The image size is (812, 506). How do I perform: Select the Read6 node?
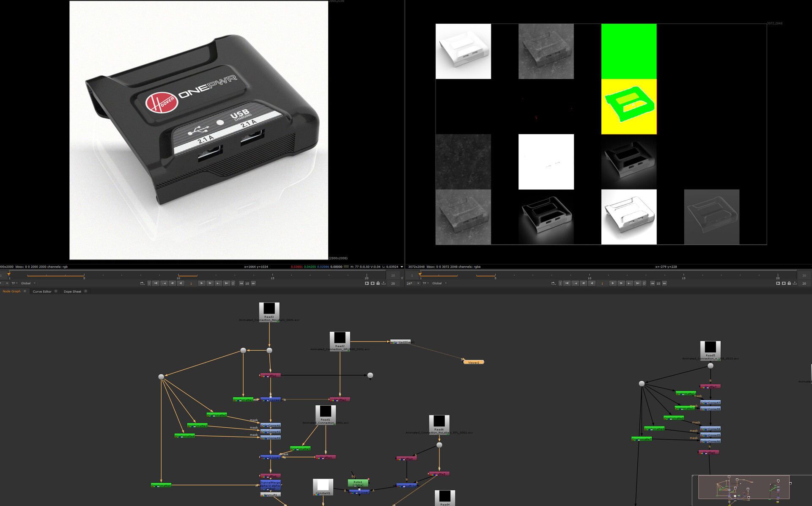click(x=439, y=424)
